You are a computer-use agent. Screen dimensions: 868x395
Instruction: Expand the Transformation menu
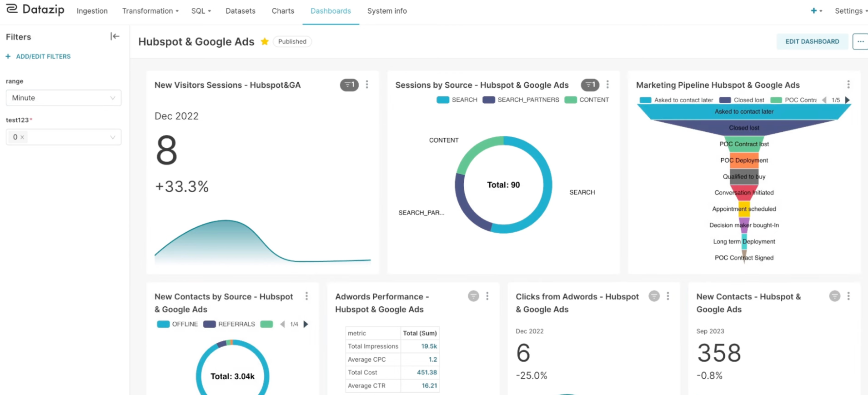click(150, 11)
